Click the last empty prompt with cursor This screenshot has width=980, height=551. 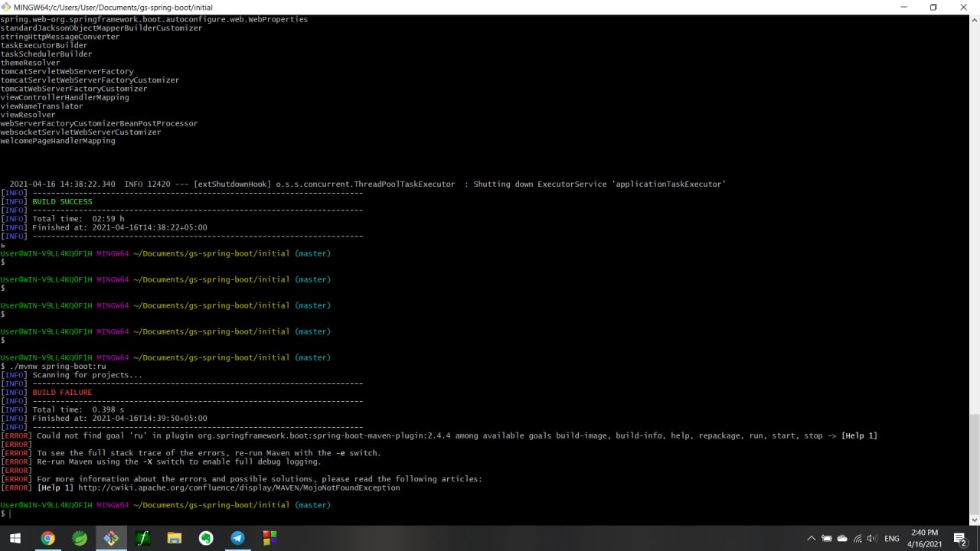click(x=5, y=514)
